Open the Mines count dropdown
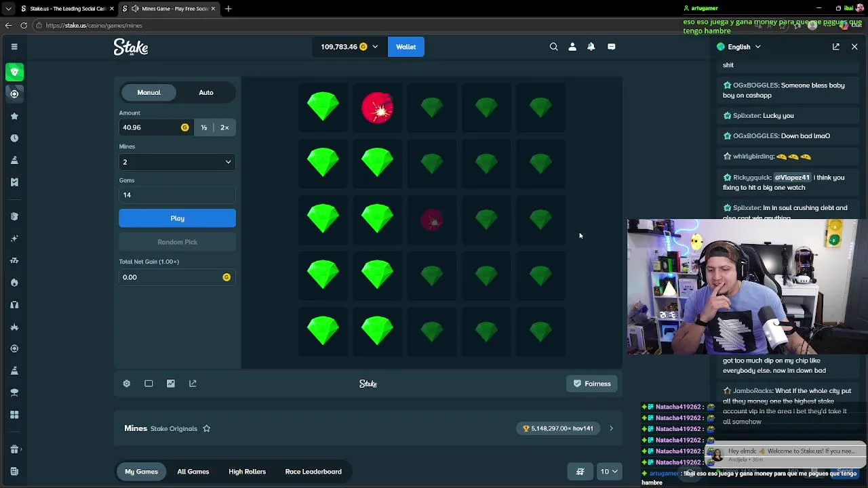868x488 pixels. pos(177,162)
